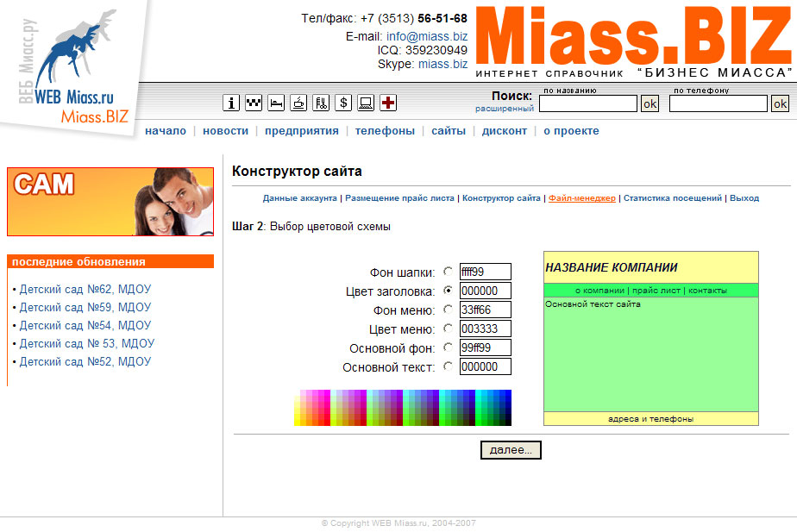The height and width of the screenshot is (532, 797).
Task: Open Детский сад №52, МДОУ link
Action: (x=85, y=362)
